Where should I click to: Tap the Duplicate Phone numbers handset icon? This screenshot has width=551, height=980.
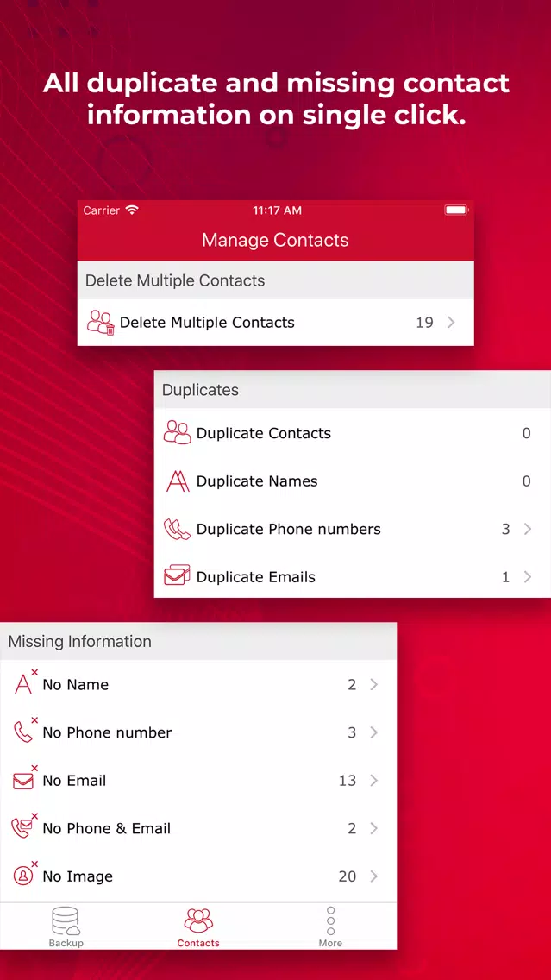pos(177,529)
